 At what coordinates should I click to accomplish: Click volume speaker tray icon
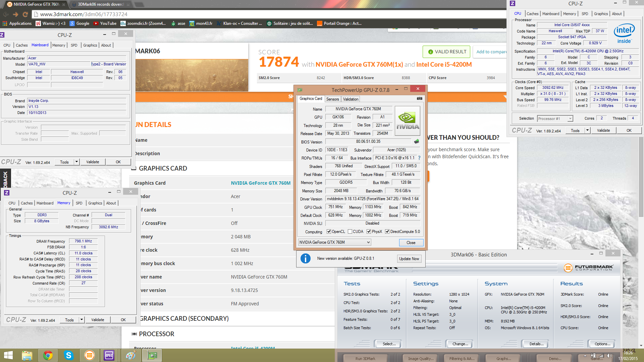[x=609, y=356]
